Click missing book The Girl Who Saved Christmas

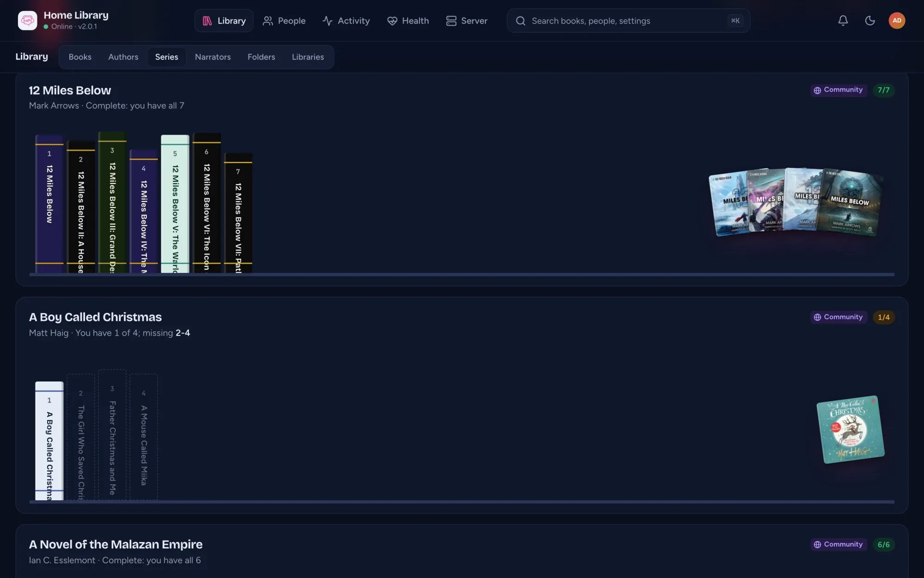coord(81,437)
